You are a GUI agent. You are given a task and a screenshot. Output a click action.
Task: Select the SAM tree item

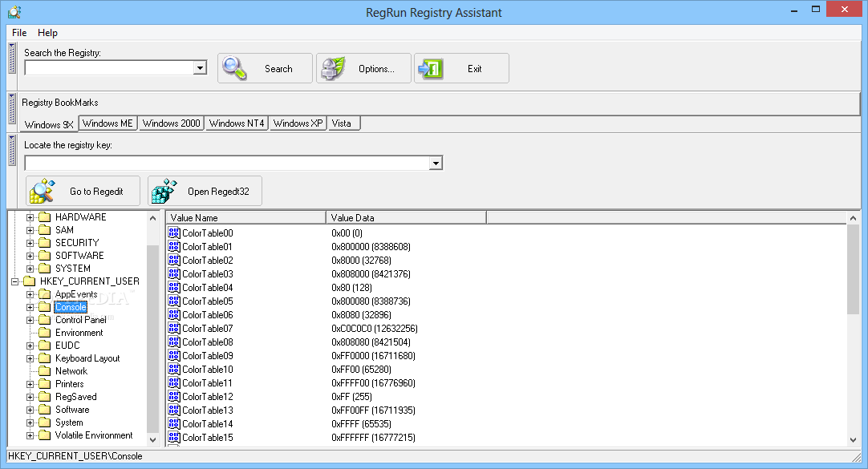tap(64, 230)
